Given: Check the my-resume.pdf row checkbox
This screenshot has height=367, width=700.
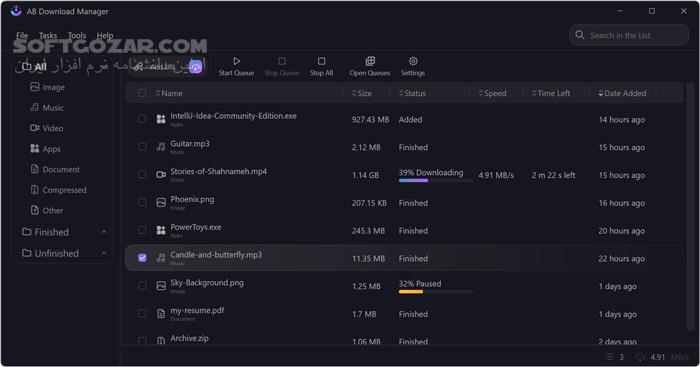Looking at the screenshot, I should point(142,313).
